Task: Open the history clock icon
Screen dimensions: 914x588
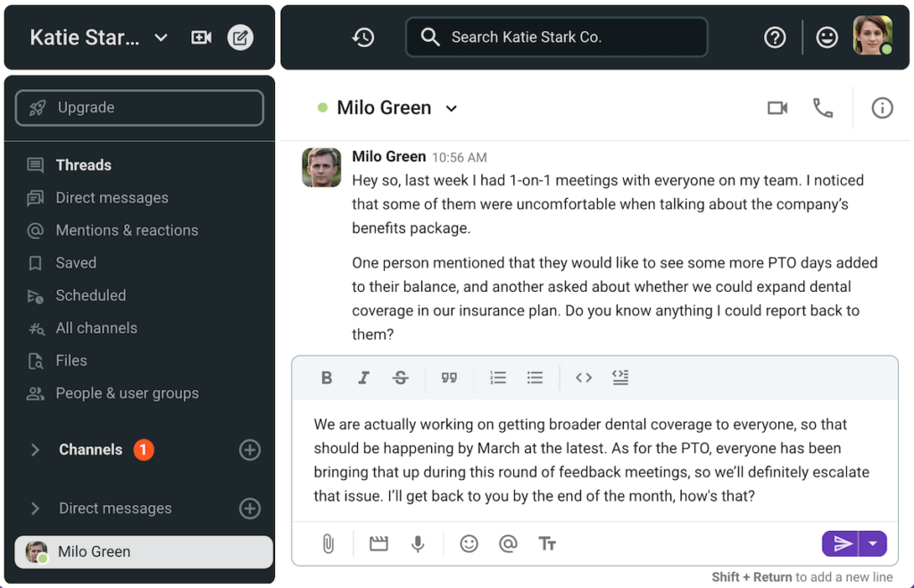Action: pyautogui.click(x=363, y=37)
